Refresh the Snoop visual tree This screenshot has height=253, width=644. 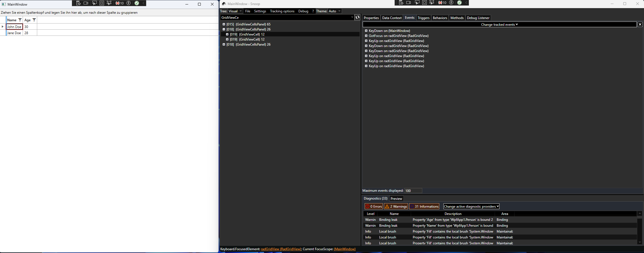[x=357, y=17]
